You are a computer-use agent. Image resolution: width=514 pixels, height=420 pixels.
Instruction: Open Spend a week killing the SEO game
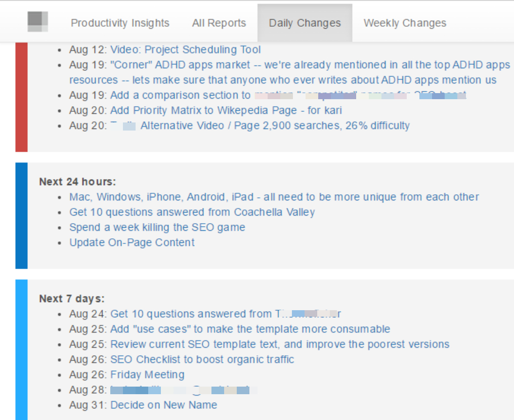pyautogui.click(x=157, y=227)
